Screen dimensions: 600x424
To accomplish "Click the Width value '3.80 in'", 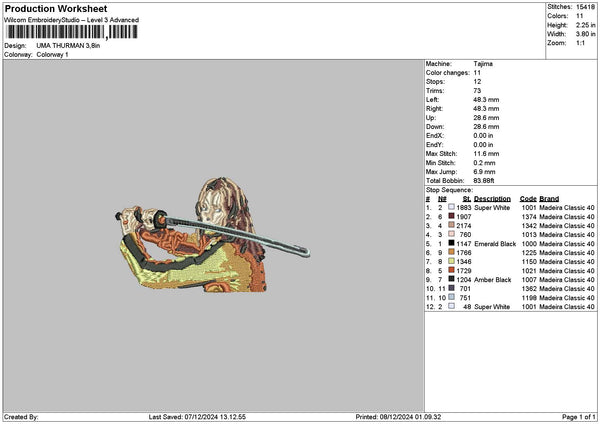I will click(585, 34).
